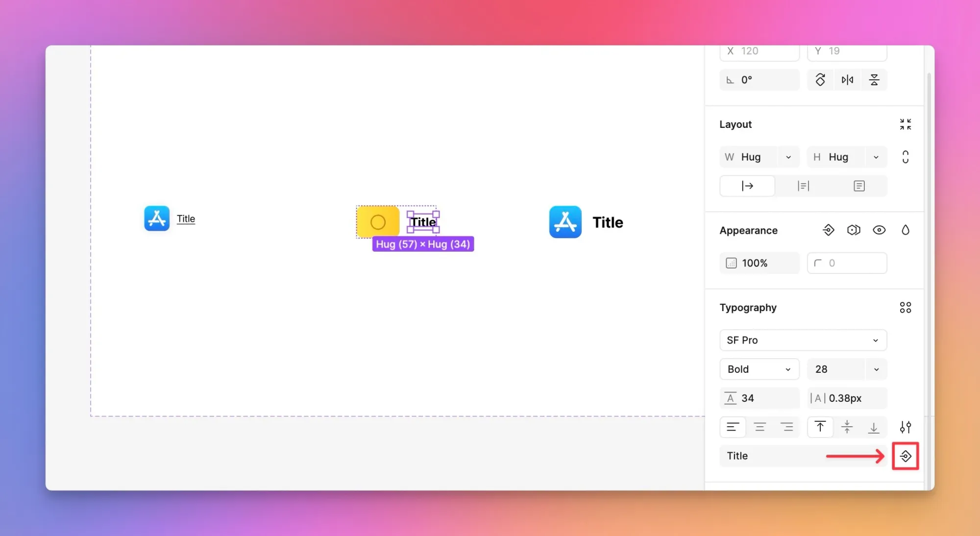Open the SF Pro font dropdown
Screen dimensions: 980x536
click(803, 340)
